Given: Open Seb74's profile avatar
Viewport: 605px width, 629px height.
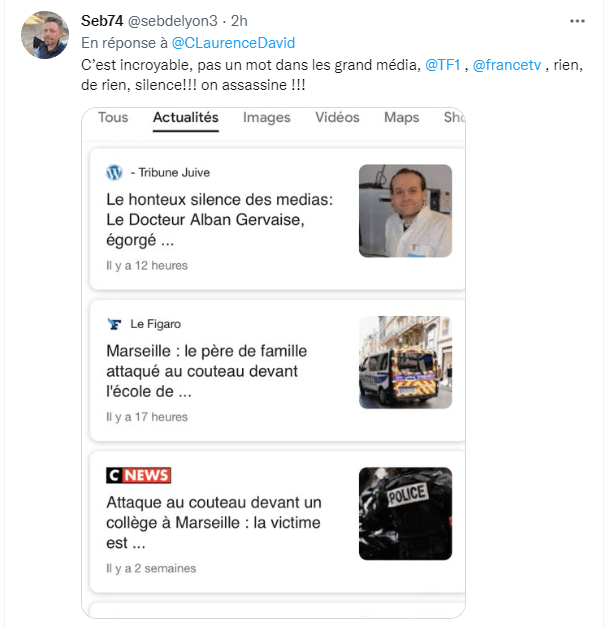Looking at the screenshot, I should click(45, 35).
